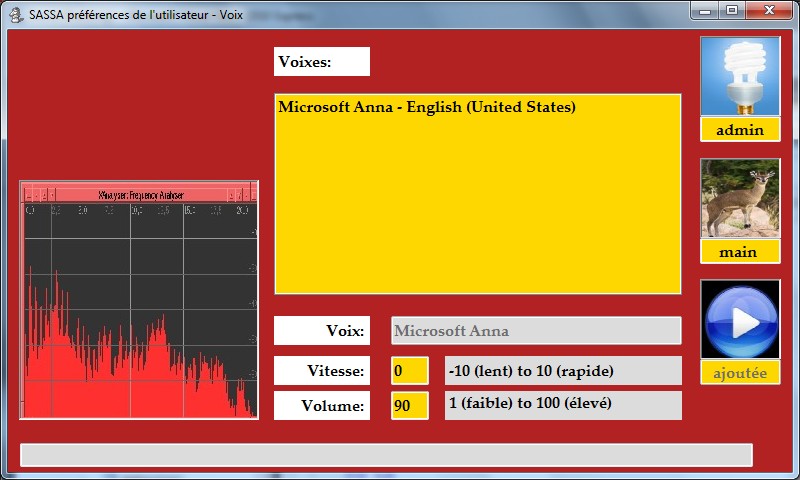Click the deer picture for main
Image resolution: width=800 pixels, height=480 pixels.
[x=740, y=199]
